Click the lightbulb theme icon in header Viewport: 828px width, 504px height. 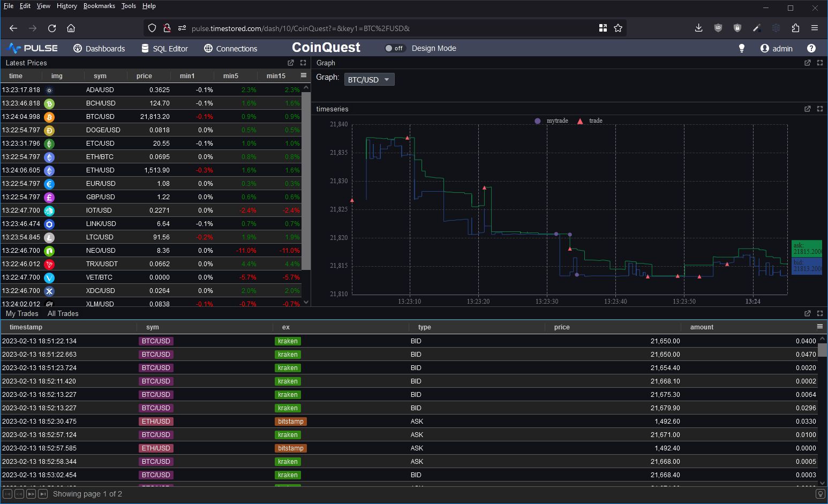tap(742, 48)
